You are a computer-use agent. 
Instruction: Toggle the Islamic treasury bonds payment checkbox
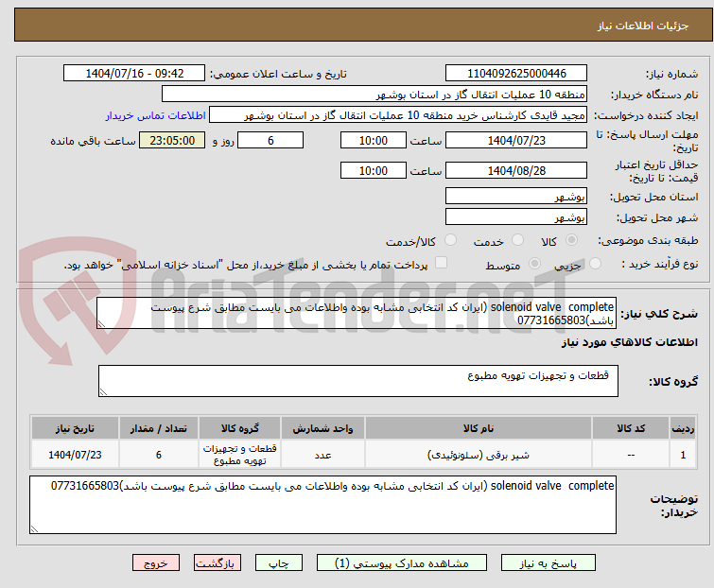441,264
